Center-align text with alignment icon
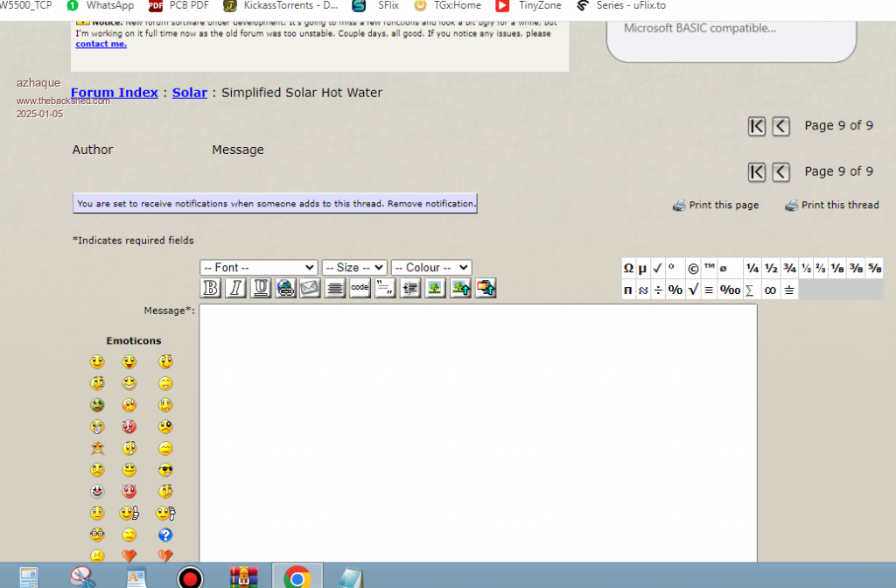Viewport: 896px width, 588px height. coord(334,288)
